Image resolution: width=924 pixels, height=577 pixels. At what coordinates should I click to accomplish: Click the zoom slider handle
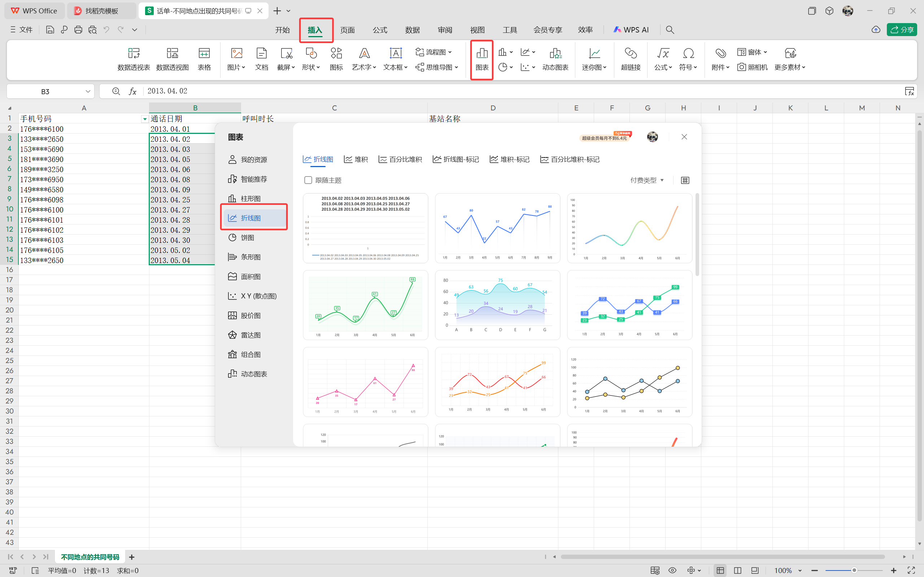(854, 570)
